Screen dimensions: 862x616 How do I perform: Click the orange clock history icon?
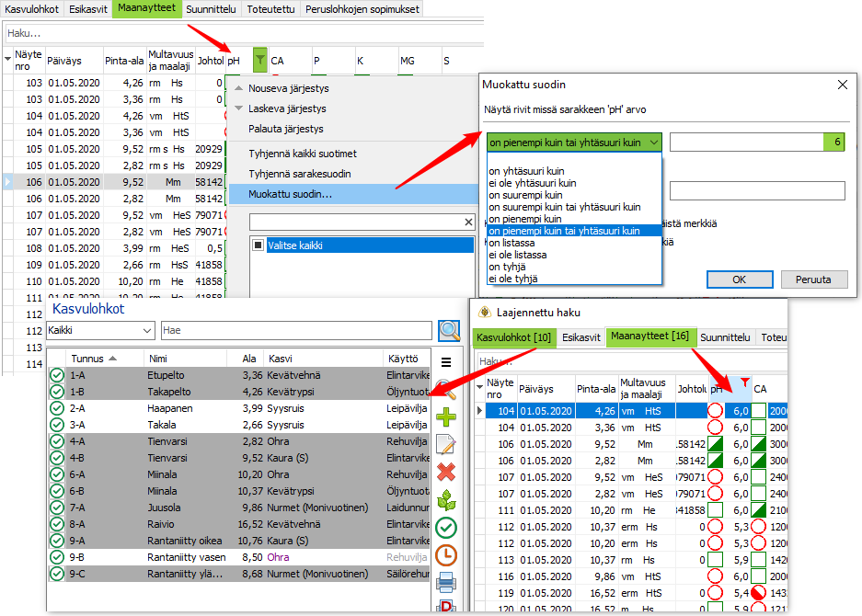pyautogui.click(x=446, y=555)
